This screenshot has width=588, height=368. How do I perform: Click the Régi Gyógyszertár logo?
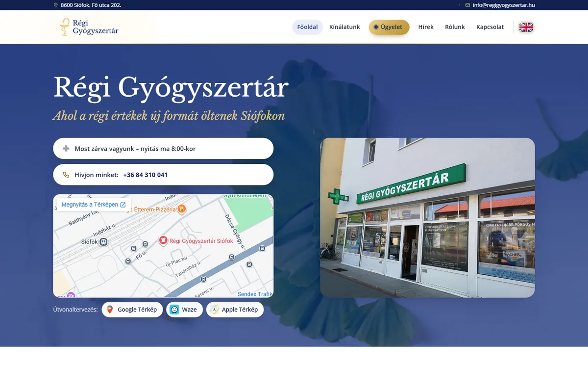pos(89,27)
